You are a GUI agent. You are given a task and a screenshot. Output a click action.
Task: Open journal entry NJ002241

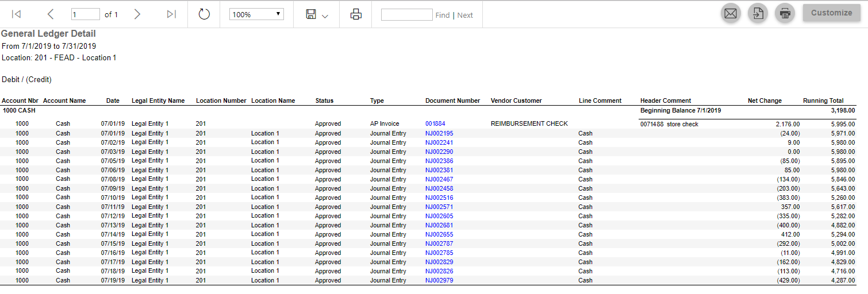439,142
